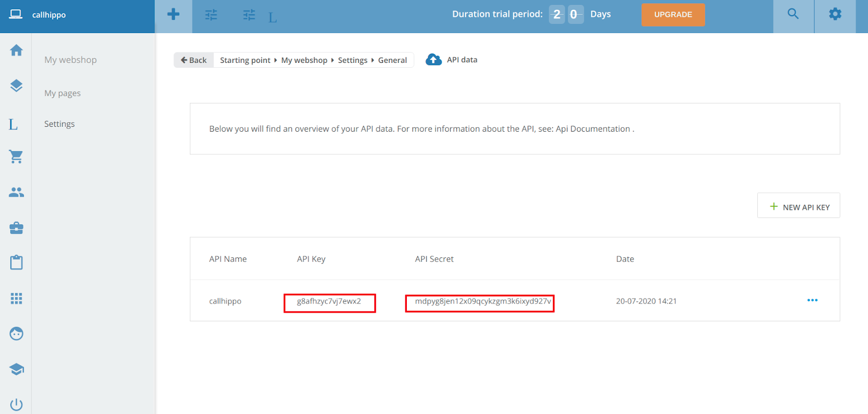Click the L letter icon in sidebar
The image size is (868, 414).
(x=14, y=125)
